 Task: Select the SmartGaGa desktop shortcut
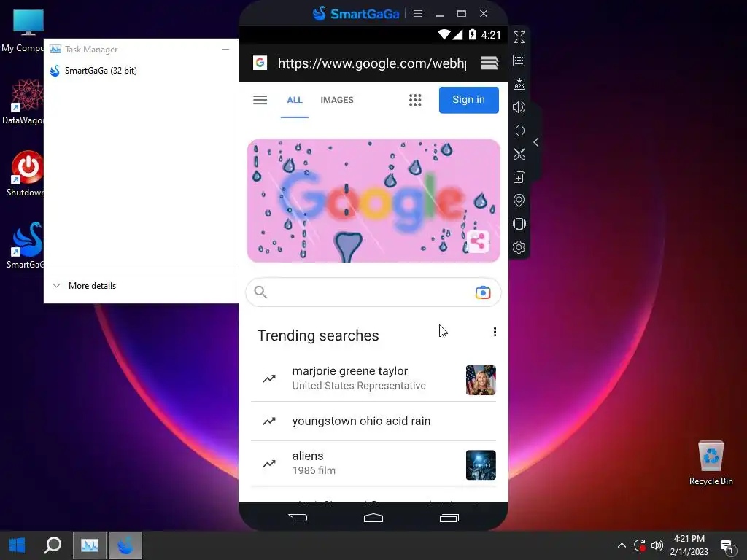pos(24,245)
